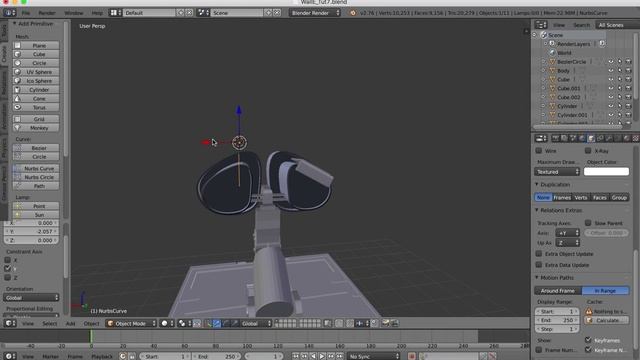The image size is (640, 360).
Task: Click the OpenGL render animation icon
Action: [x=394, y=323]
